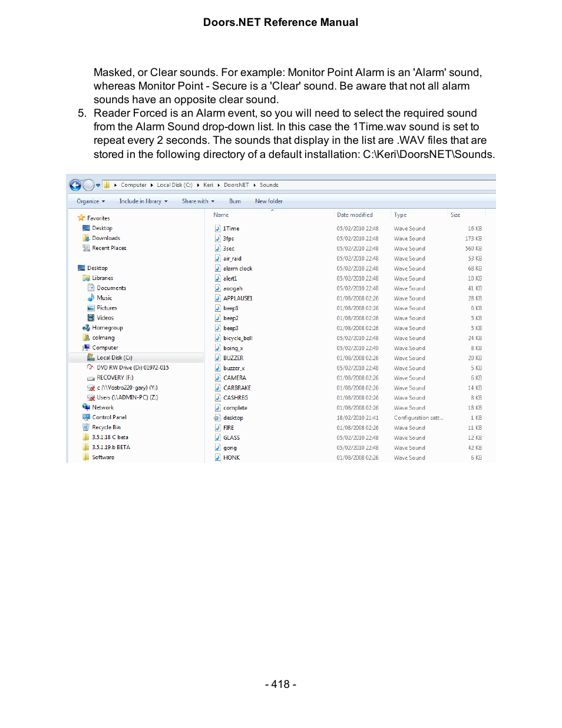Open the Pictures library
562x728 pixels.
(x=107, y=308)
